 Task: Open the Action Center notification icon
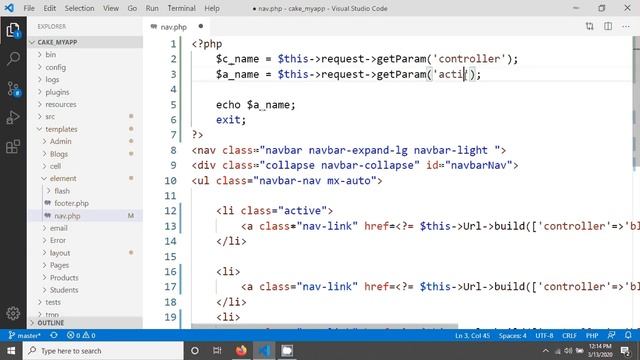(625, 351)
